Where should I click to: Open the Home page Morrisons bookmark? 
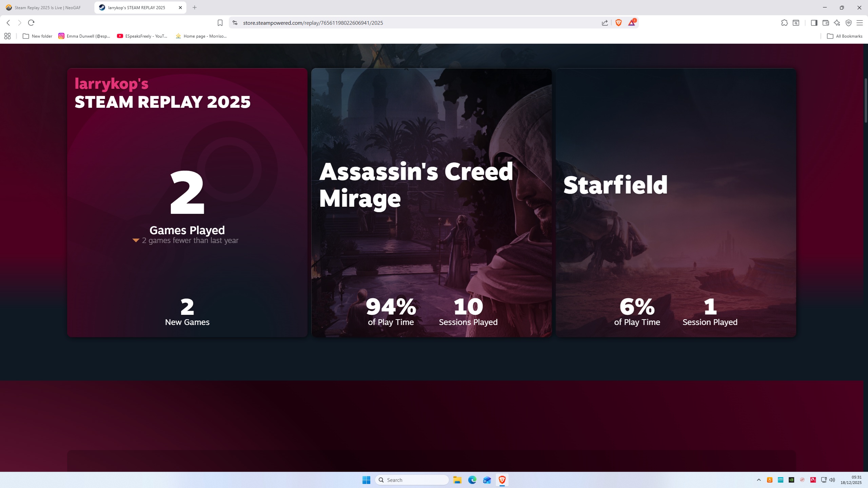point(201,36)
